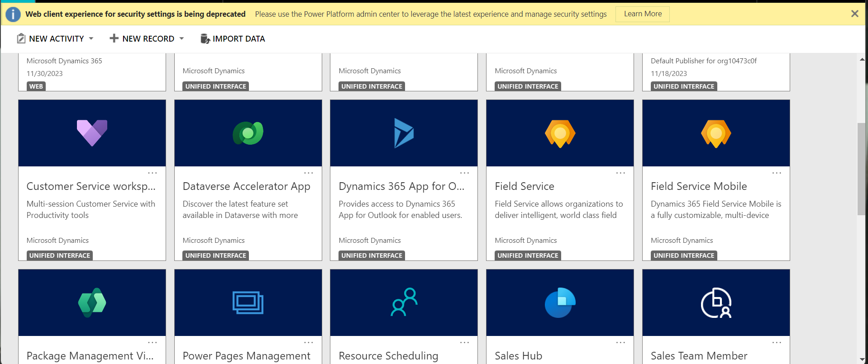Open Sales Team Member more options

point(777,342)
